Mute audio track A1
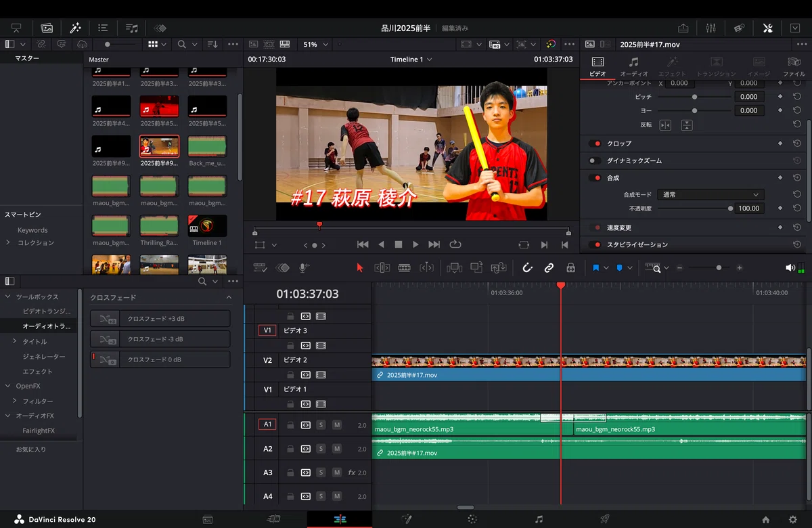Image resolution: width=812 pixels, height=528 pixels. 337,425
